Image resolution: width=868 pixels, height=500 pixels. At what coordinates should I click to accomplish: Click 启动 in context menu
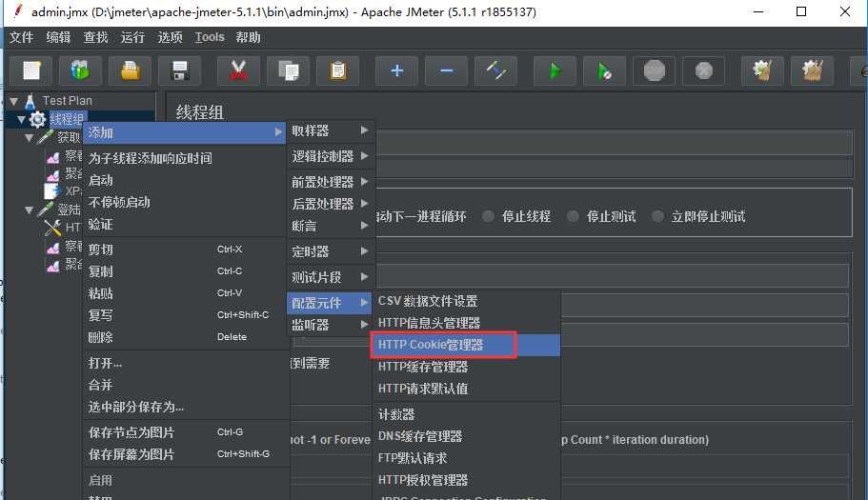[185, 180]
